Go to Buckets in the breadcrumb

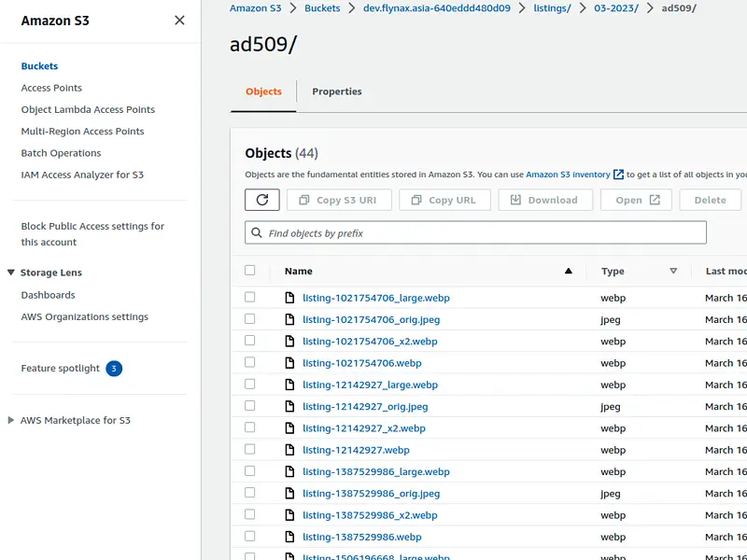(322, 8)
